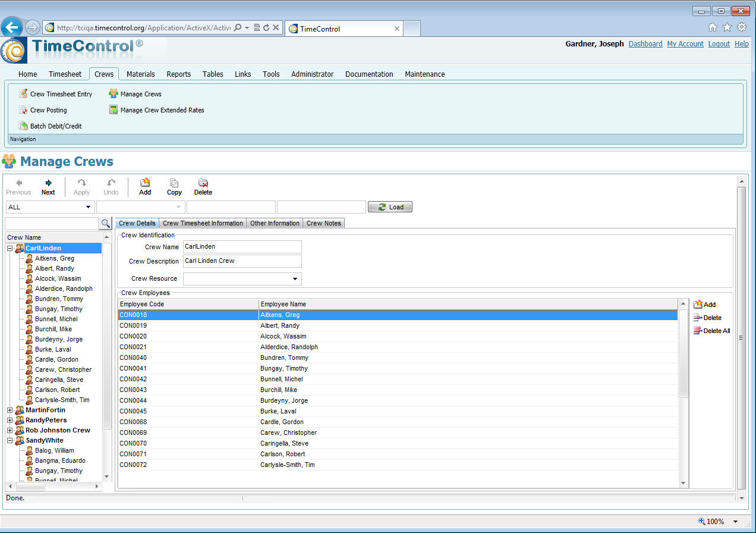
Task: Open the Administrator menu
Action: (313, 74)
